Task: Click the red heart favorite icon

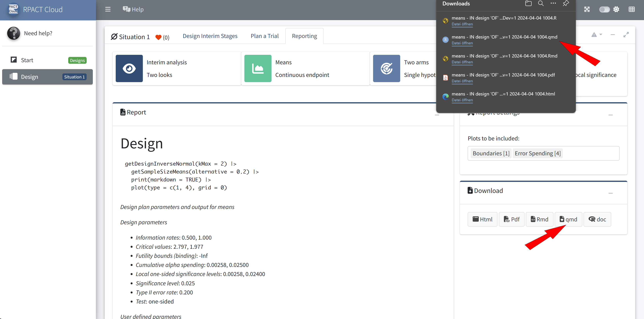Action: 158,37
